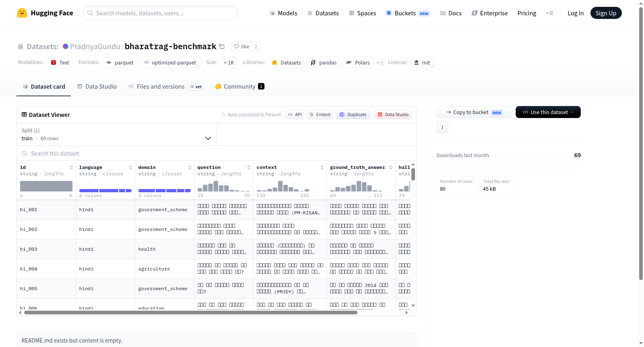View the Pricing page
Image resolution: width=644 pixels, height=347 pixels.
click(x=527, y=13)
